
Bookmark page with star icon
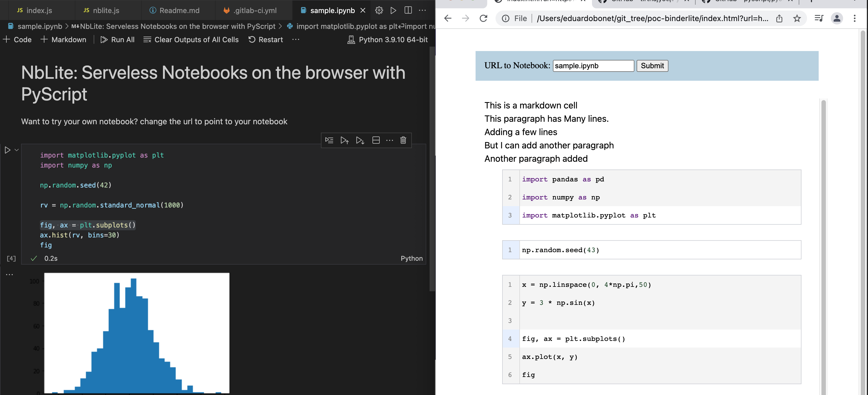click(796, 19)
